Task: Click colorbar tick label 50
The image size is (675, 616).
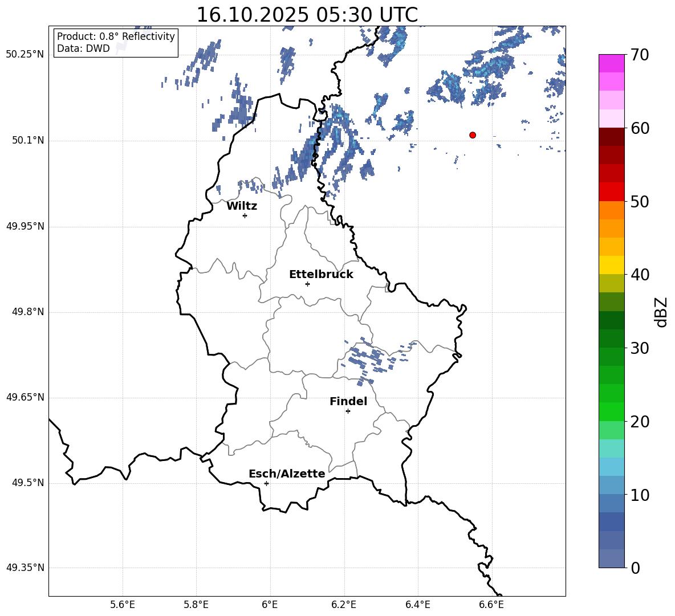Action: coord(640,201)
